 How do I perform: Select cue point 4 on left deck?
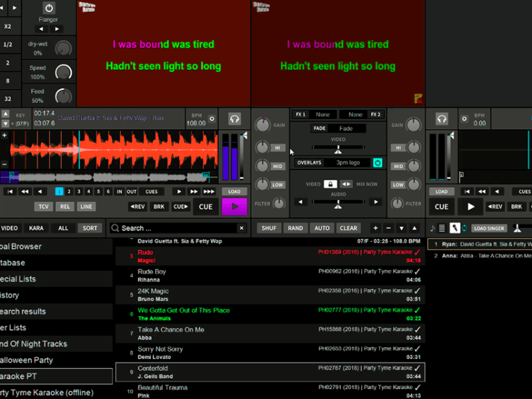coord(88,192)
